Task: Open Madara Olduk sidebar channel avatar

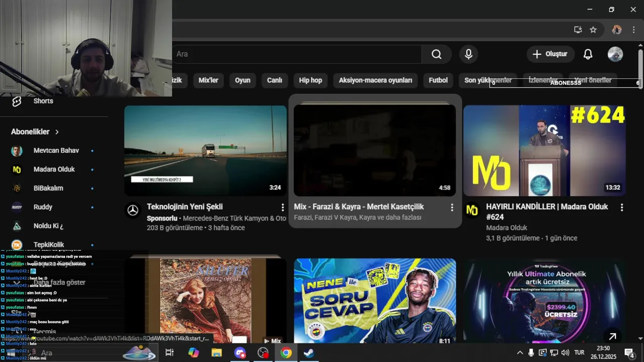Action: 17,169
